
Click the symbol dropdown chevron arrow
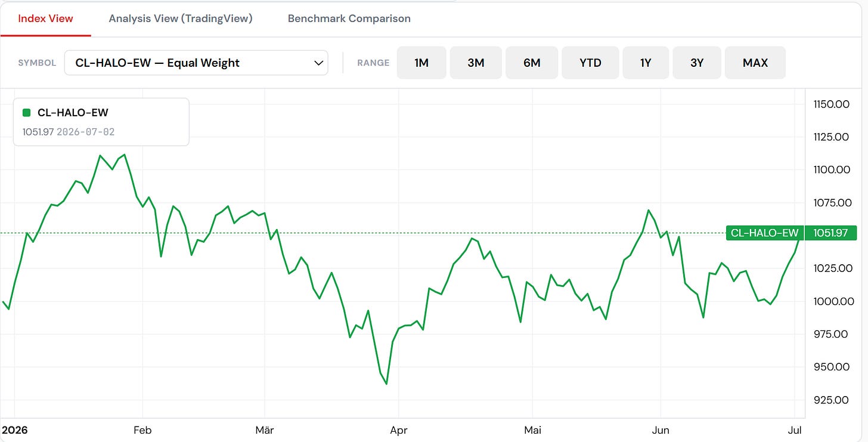click(x=318, y=63)
